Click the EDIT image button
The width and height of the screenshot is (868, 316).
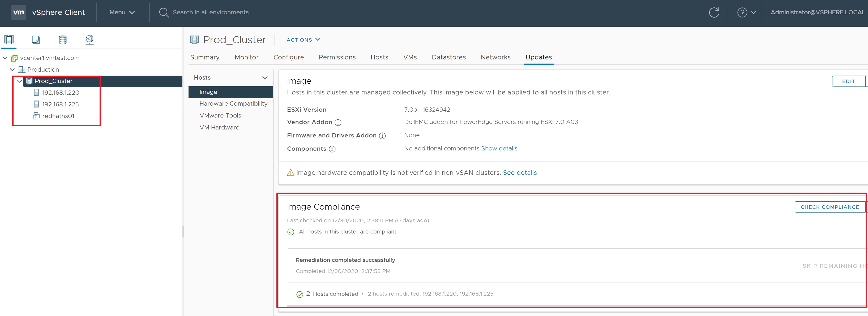coord(848,81)
